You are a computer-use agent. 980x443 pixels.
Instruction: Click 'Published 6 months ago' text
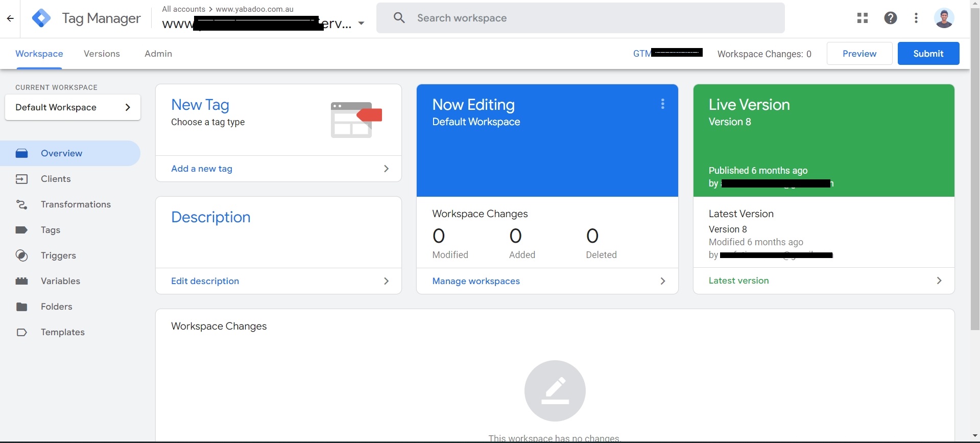tap(758, 171)
